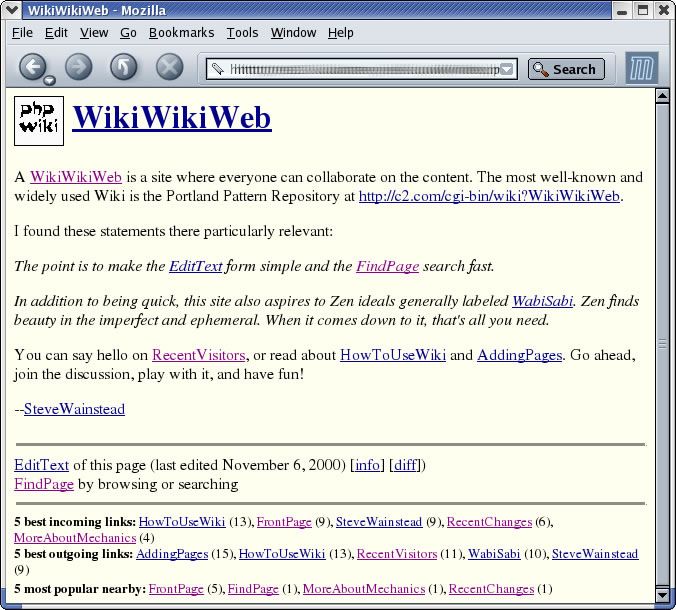Click the Search button
The width and height of the screenshot is (676, 610).
pos(566,69)
